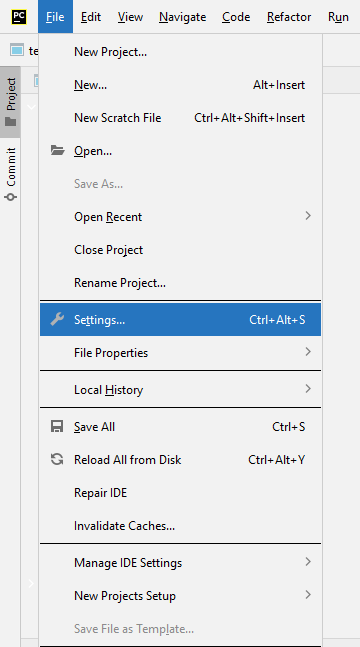Click the Reload All from Disk arrows icon

click(57, 459)
